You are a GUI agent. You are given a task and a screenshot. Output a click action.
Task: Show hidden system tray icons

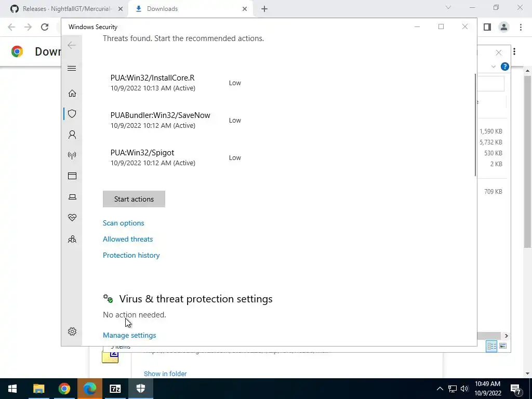[440, 389]
